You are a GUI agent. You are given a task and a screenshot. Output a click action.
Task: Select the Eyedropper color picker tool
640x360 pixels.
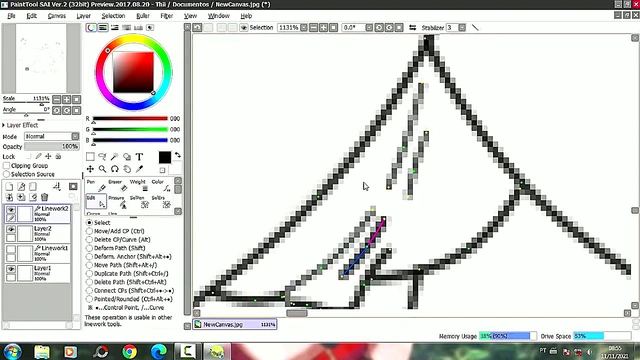[x=139, y=169]
